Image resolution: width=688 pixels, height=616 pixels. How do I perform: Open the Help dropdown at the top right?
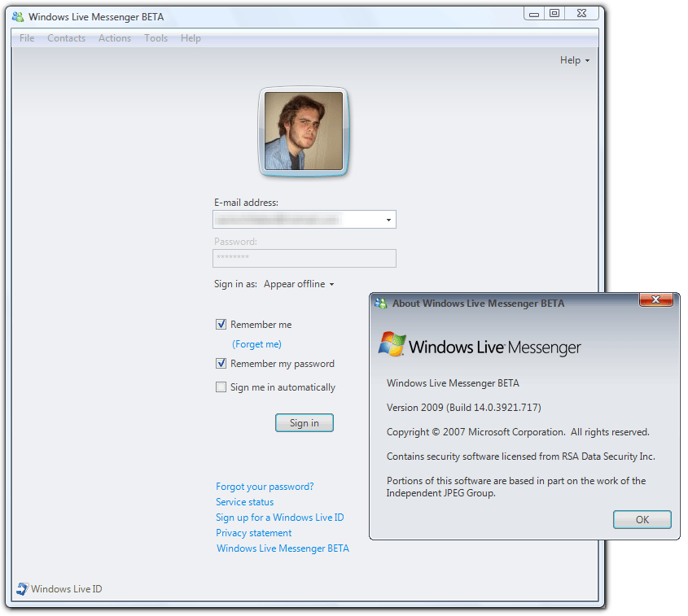coord(574,60)
